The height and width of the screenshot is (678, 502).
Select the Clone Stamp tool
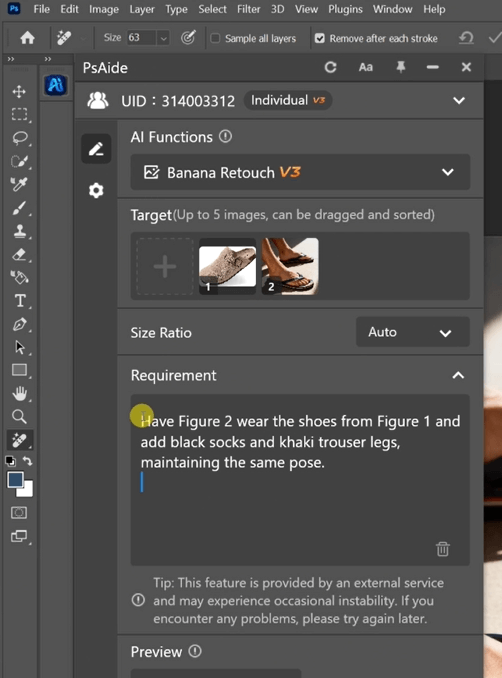click(x=19, y=231)
